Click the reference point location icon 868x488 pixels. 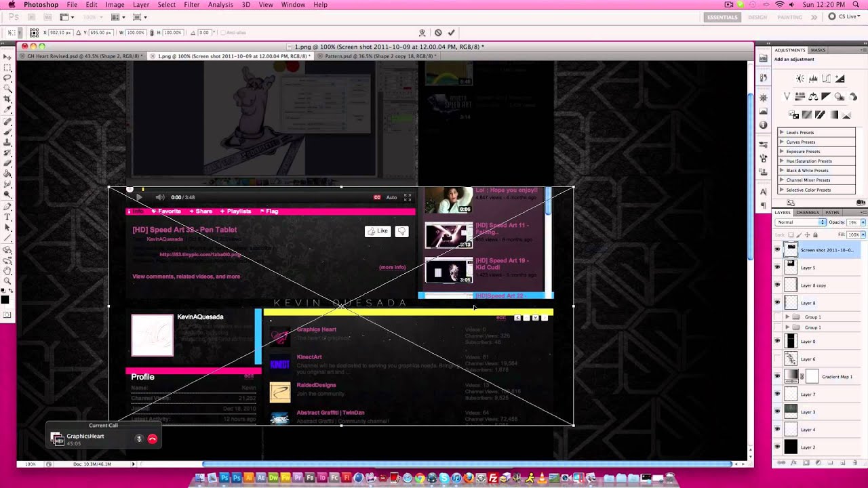(x=34, y=33)
